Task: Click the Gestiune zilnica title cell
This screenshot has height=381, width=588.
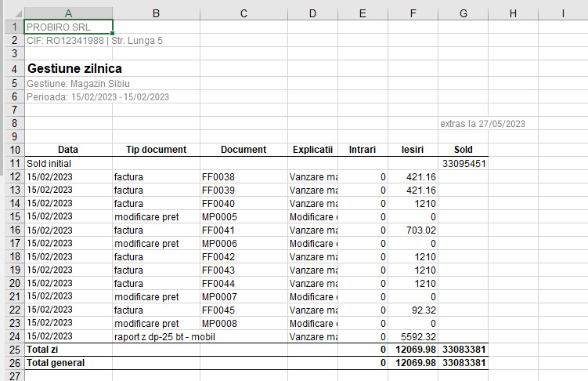Action: point(74,69)
